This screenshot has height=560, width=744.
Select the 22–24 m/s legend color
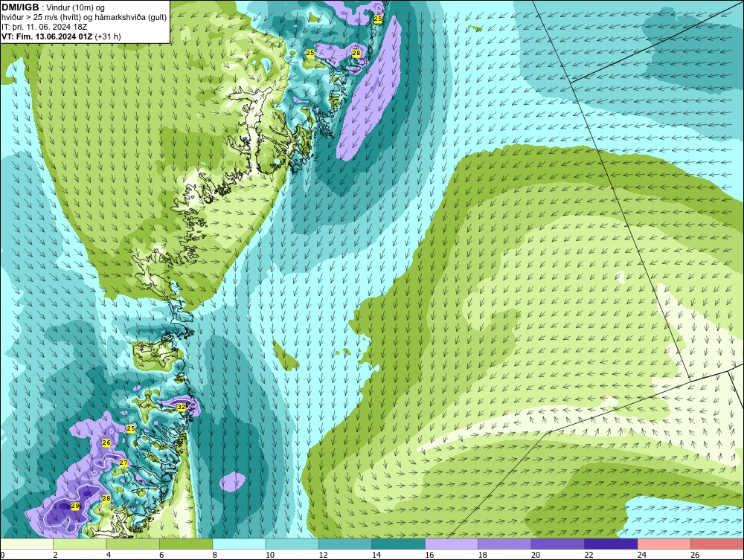coord(611,544)
